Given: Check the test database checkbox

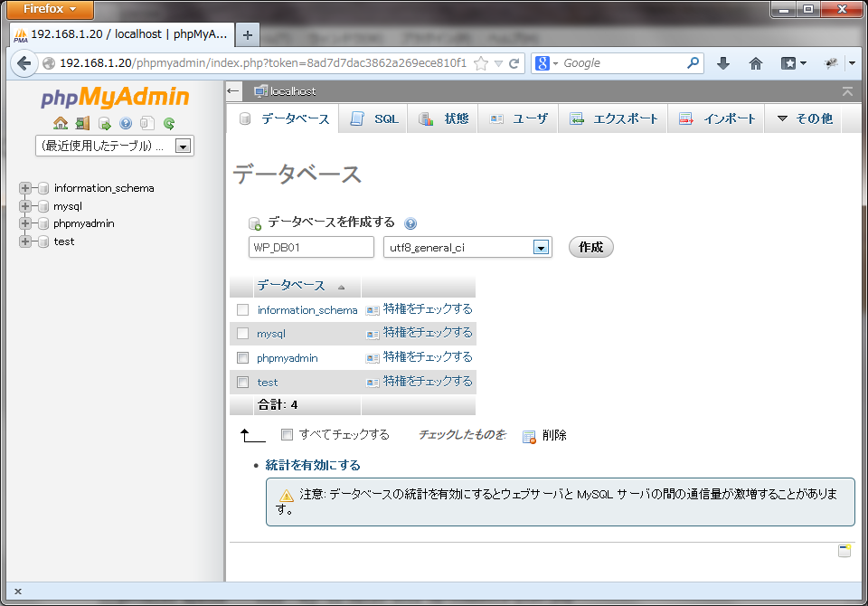Looking at the screenshot, I should click(x=242, y=383).
